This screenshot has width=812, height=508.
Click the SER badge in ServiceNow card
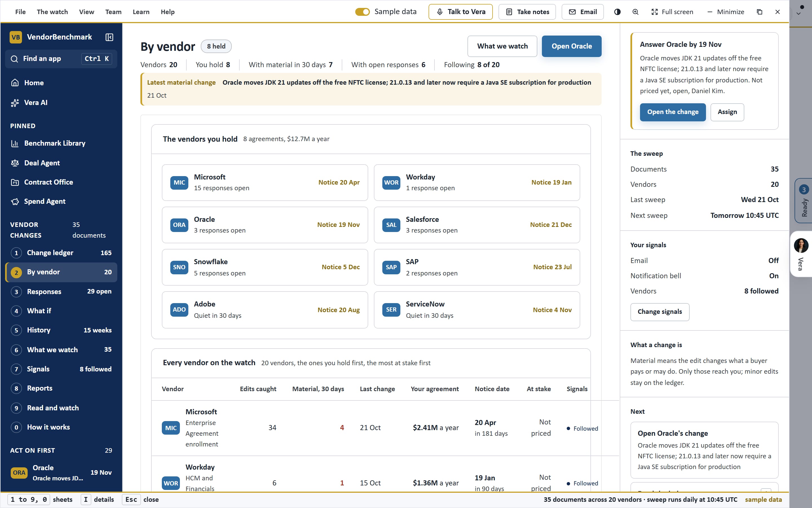click(x=391, y=309)
